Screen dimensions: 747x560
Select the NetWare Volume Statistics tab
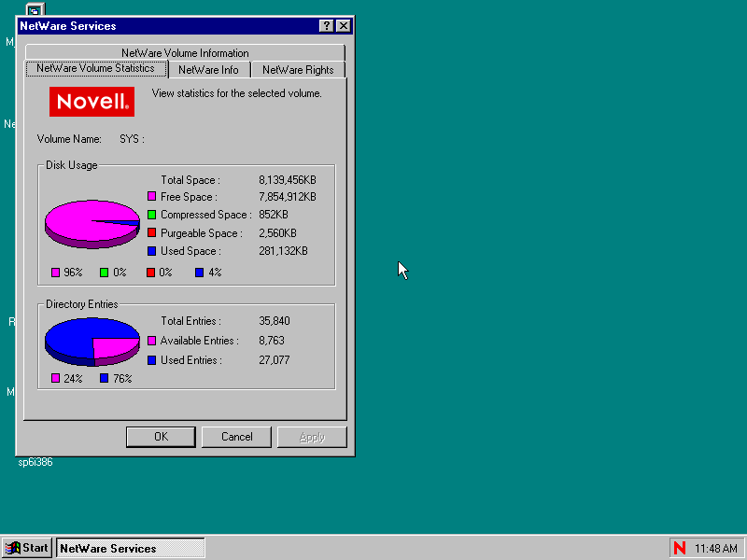tap(96, 68)
